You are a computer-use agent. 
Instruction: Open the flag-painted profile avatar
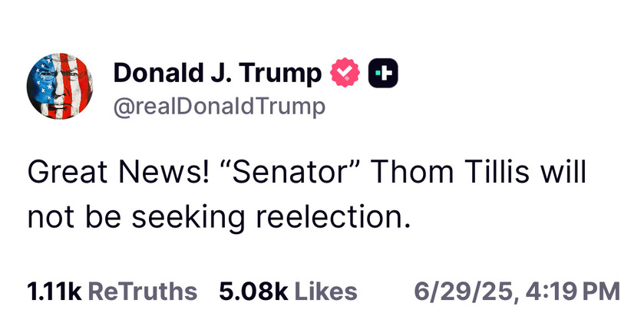pos(60,86)
